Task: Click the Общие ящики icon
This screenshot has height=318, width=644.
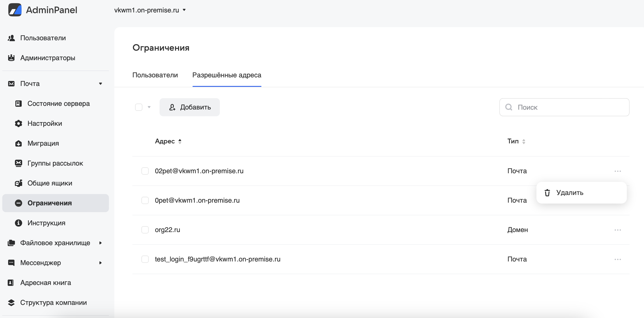Action: 18,183
